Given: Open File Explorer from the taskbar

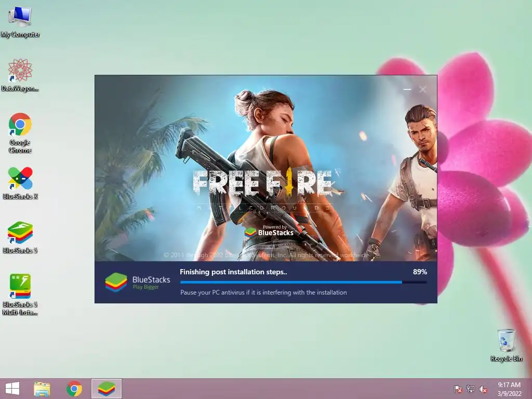Looking at the screenshot, I should [42, 389].
